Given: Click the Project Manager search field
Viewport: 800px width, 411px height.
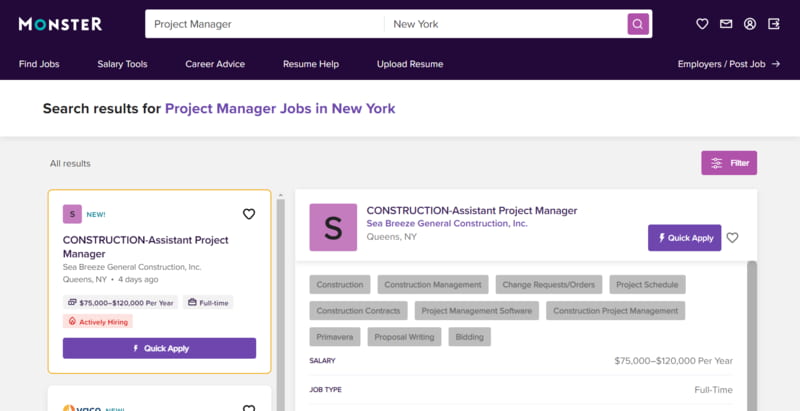Looking at the screenshot, I should pos(264,24).
